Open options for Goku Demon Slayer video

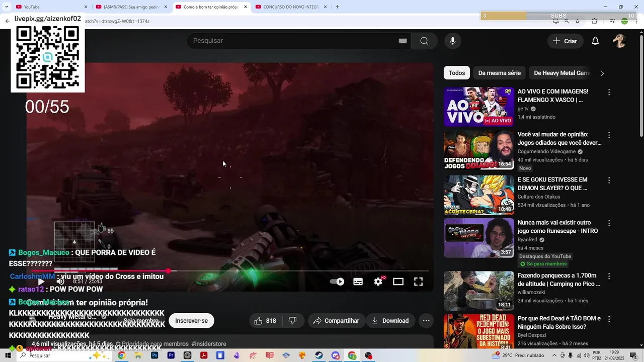pyautogui.click(x=609, y=180)
